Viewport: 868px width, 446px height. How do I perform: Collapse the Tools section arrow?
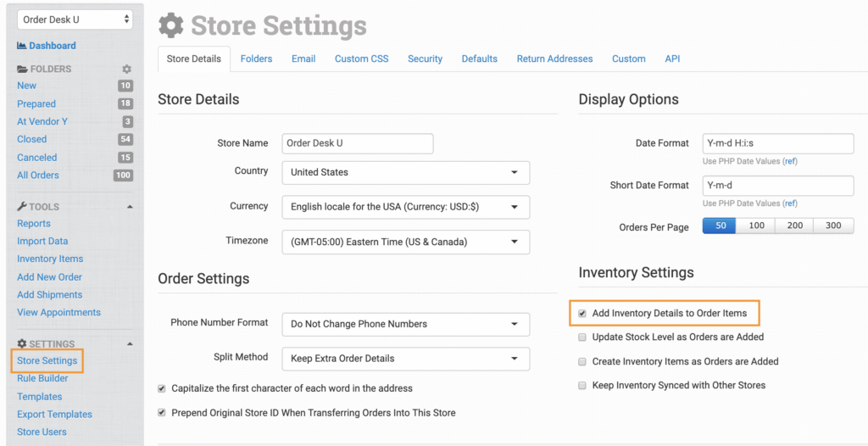tap(130, 206)
